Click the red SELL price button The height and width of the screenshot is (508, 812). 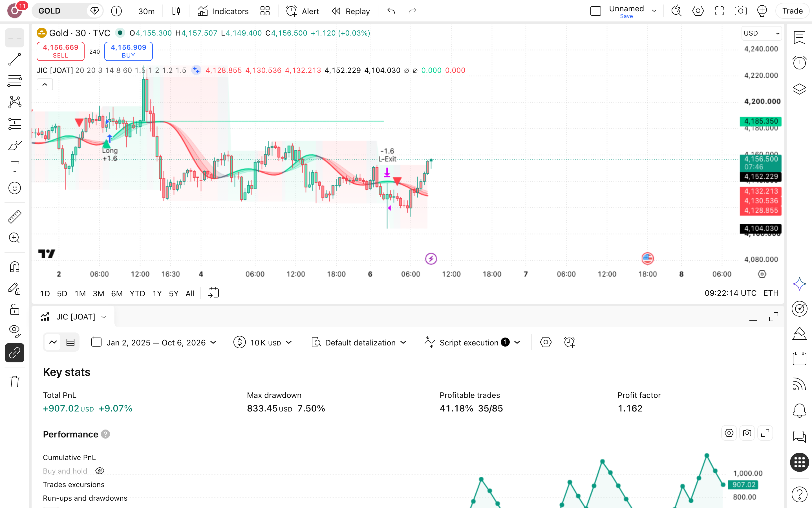[60, 51]
